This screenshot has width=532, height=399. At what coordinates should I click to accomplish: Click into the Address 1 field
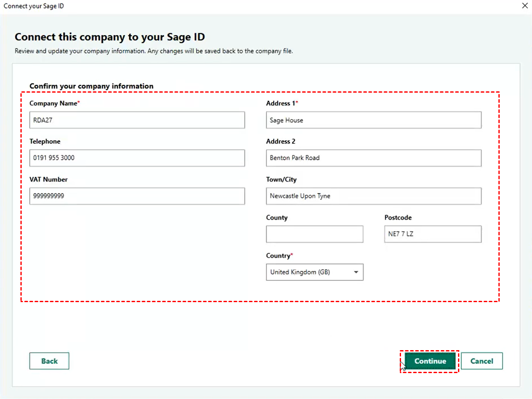374,120
